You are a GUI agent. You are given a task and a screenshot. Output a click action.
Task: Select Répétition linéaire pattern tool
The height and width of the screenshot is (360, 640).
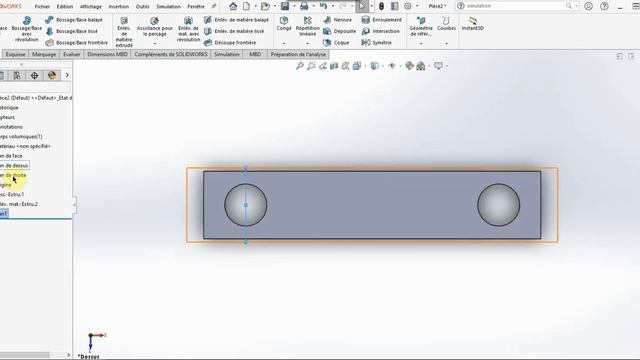click(307, 26)
